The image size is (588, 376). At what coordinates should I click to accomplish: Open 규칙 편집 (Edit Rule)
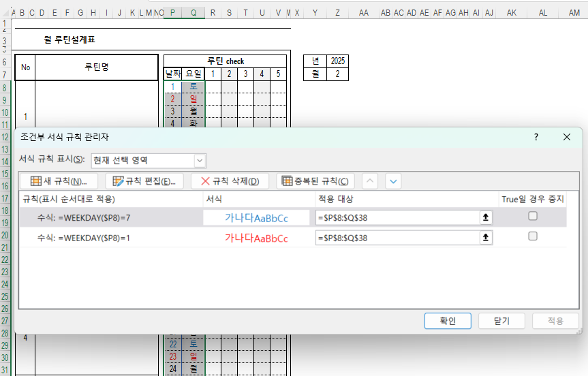[144, 181]
